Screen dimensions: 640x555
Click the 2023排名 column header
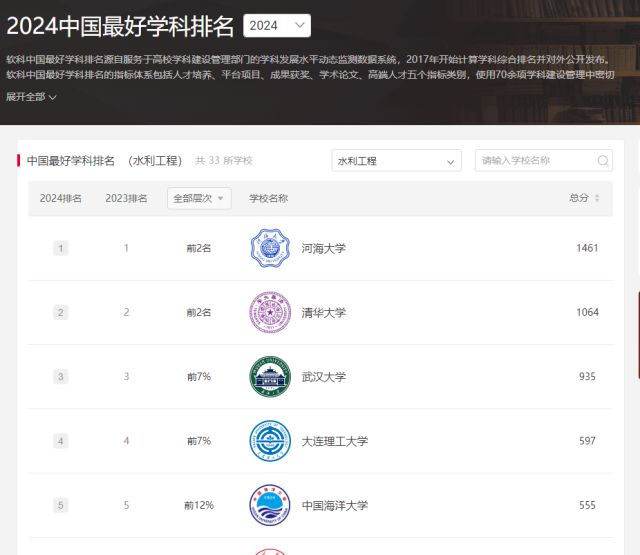(126, 198)
